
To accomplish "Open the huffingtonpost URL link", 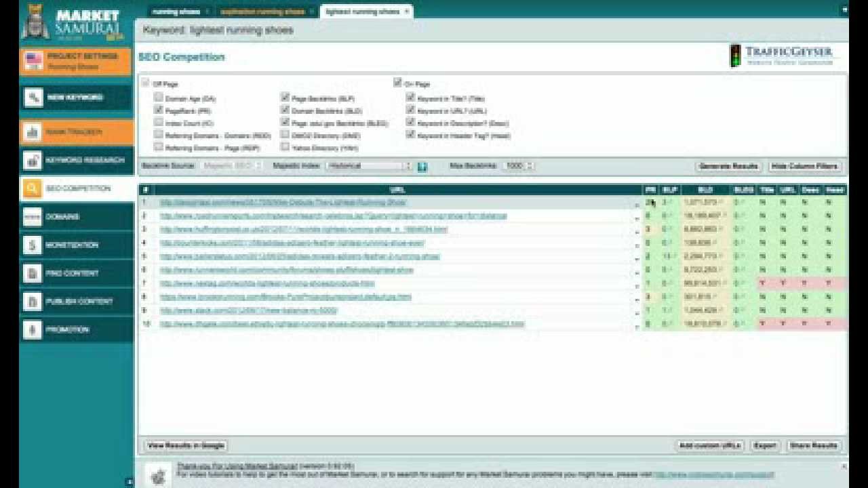I will click(304, 230).
